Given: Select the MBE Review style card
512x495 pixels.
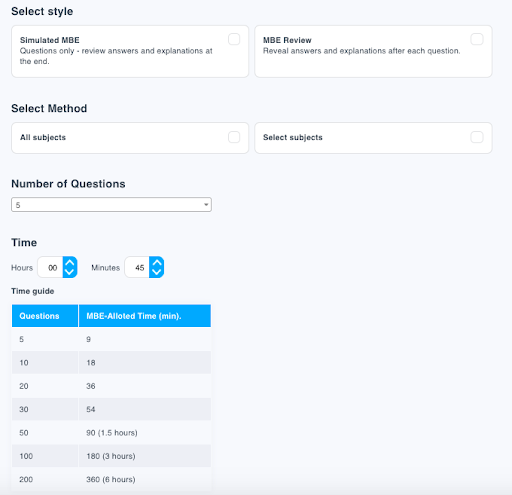Looking at the screenshot, I should point(373,51).
